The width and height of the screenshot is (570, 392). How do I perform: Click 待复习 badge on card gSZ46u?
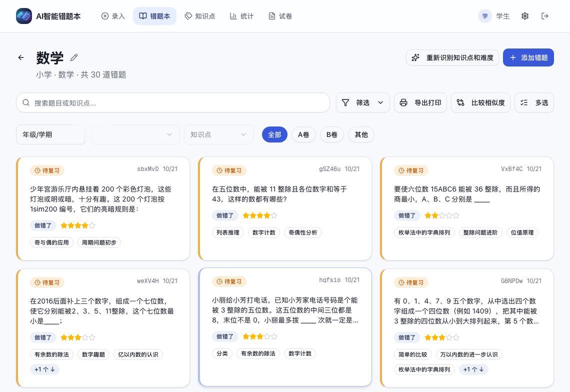click(x=229, y=170)
